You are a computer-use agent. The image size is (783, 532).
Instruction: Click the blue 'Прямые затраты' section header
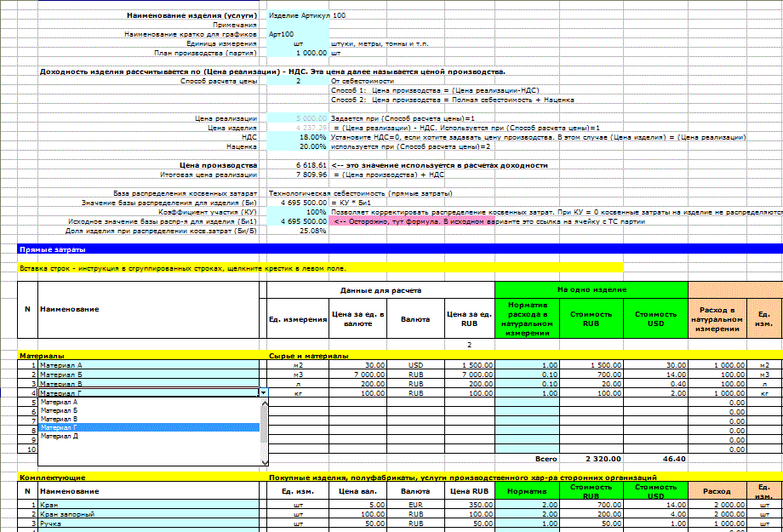point(400,249)
